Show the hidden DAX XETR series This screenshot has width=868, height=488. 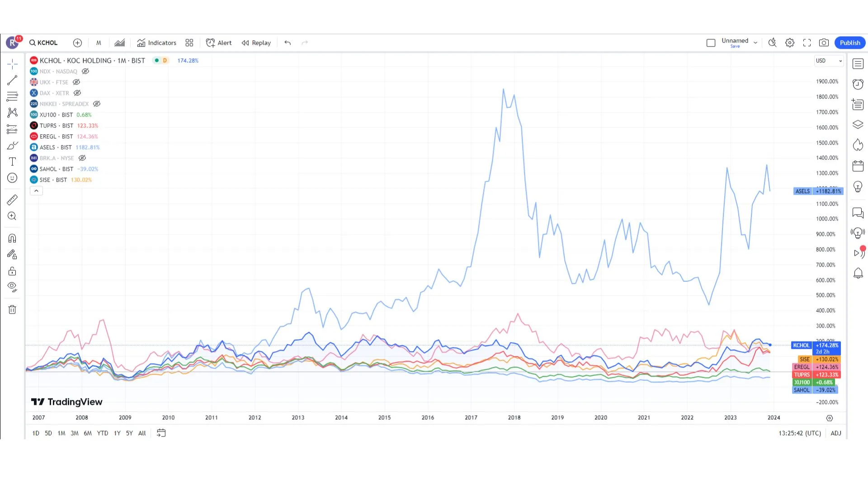[77, 93]
